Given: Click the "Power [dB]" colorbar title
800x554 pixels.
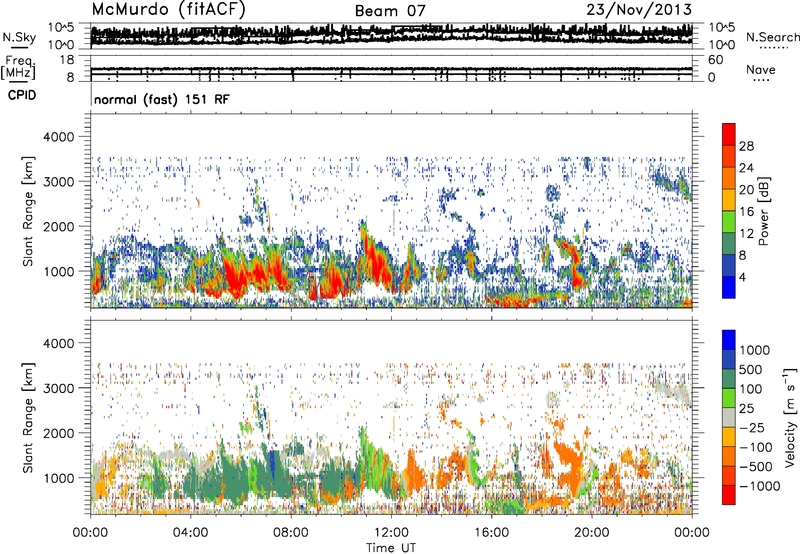Looking at the screenshot, I should click(x=763, y=211).
